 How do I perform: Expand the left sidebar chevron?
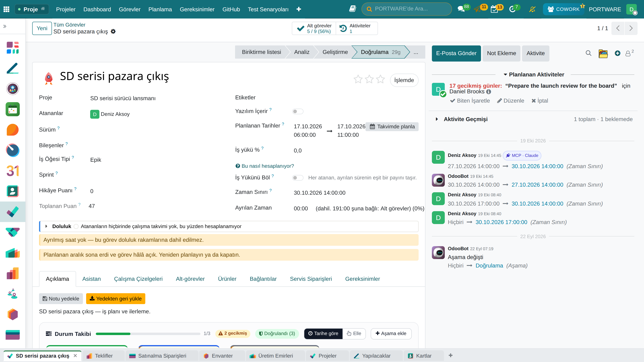tap(4, 26)
